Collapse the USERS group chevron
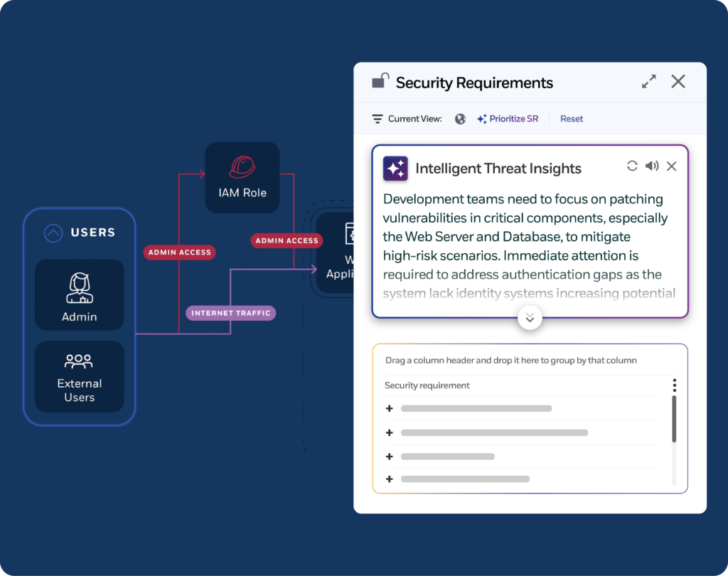Viewport: 728px width, 576px height. [53, 233]
